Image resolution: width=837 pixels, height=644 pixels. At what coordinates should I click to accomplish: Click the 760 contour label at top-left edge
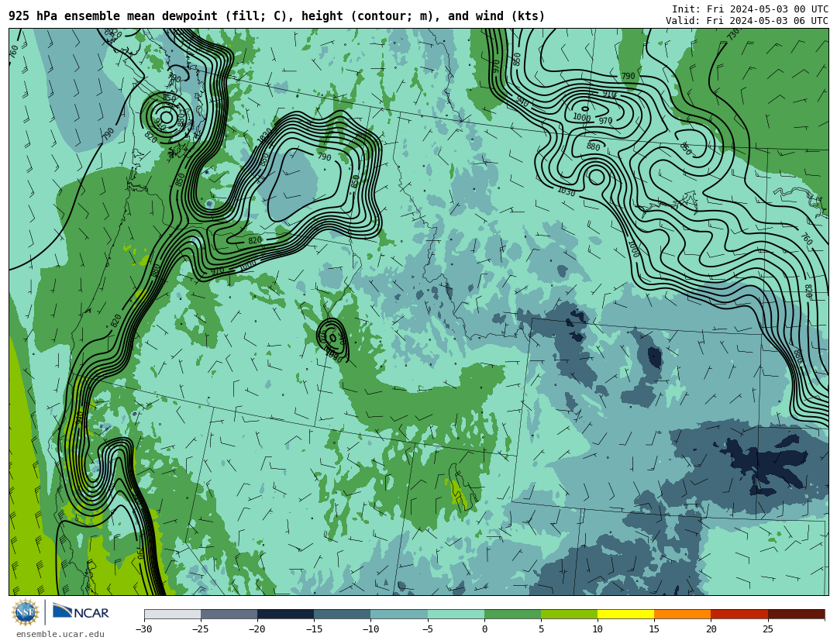click(13, 53)
